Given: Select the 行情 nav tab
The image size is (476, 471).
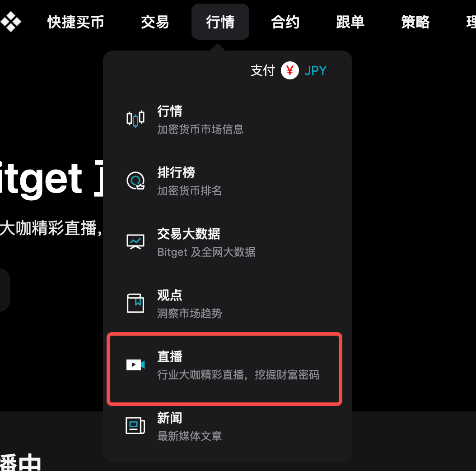Looking at the screenshot, I should pos(220,22).
